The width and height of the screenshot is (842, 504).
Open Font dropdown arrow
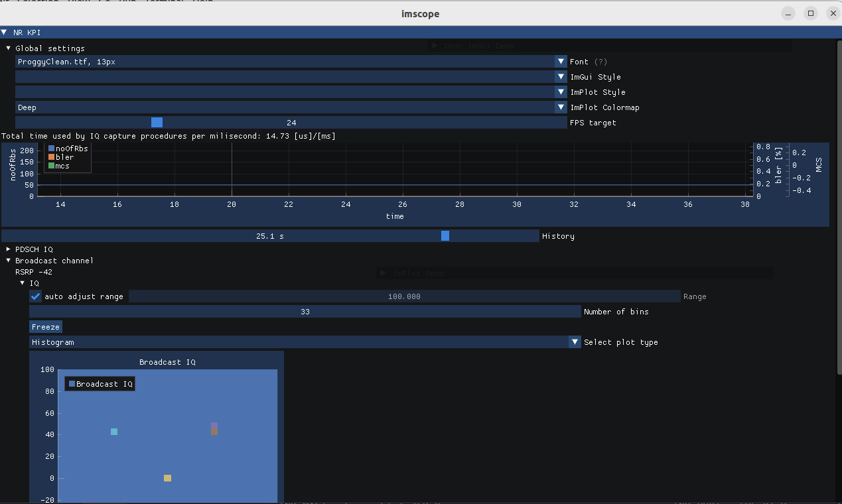tap(561, 62)
